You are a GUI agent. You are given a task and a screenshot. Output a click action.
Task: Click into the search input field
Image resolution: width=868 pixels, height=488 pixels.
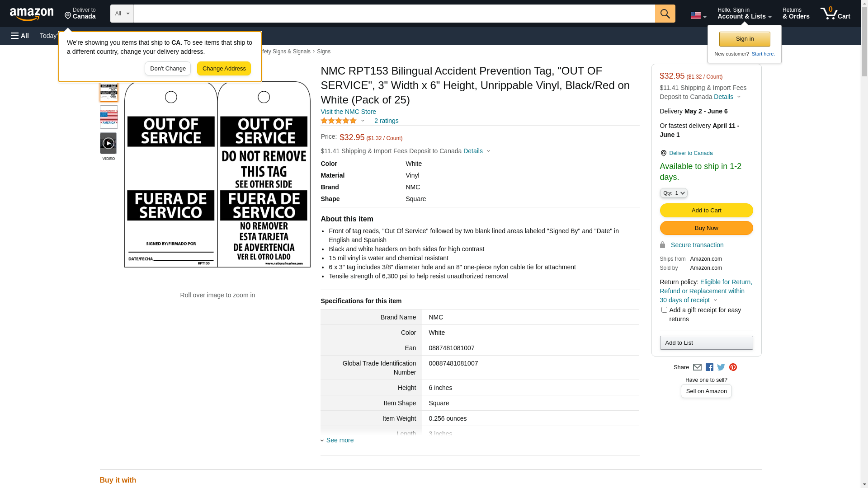394,14
